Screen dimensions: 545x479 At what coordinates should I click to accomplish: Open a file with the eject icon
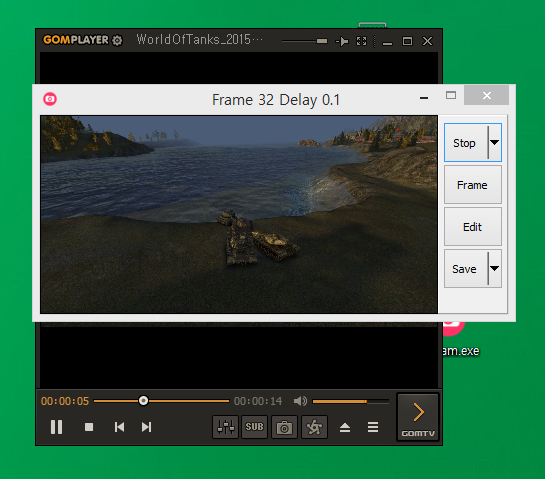point(345,427)
